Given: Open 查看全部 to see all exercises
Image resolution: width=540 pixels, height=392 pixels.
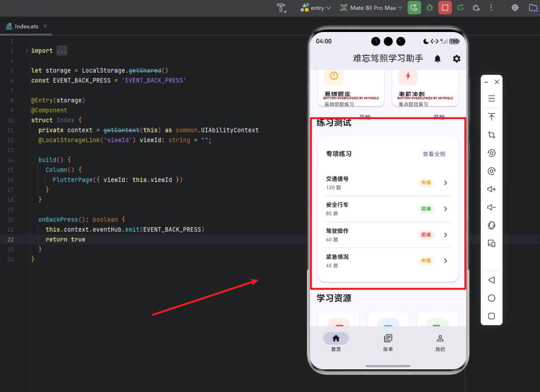Looking at the screenshot, I should (433, 154).
